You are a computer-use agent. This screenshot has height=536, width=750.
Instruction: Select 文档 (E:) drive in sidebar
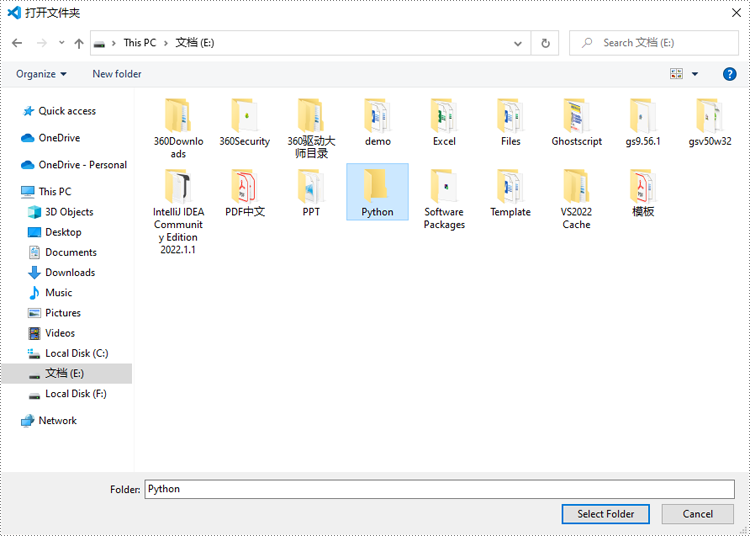click(x=67, y=373)
